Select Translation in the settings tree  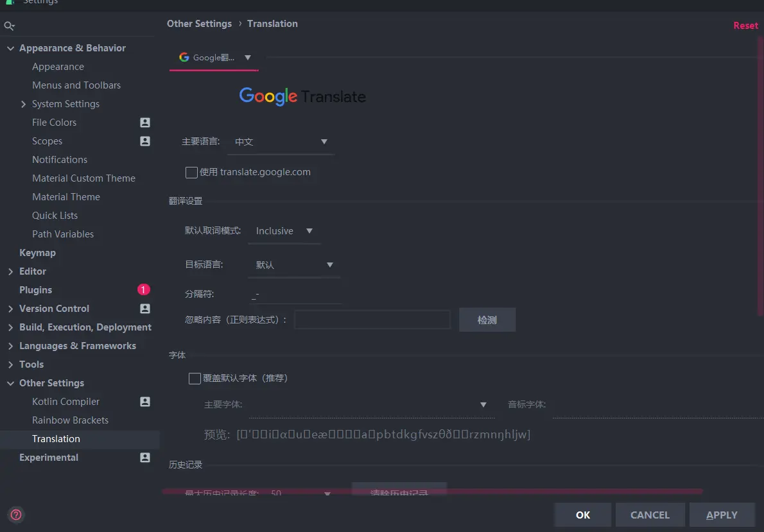56,439
